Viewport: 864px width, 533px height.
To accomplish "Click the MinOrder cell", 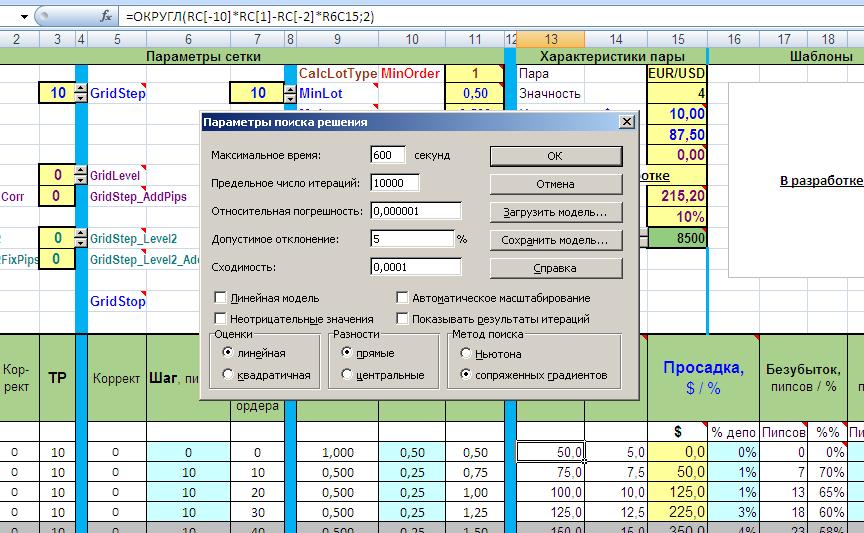I will [411, 73].
